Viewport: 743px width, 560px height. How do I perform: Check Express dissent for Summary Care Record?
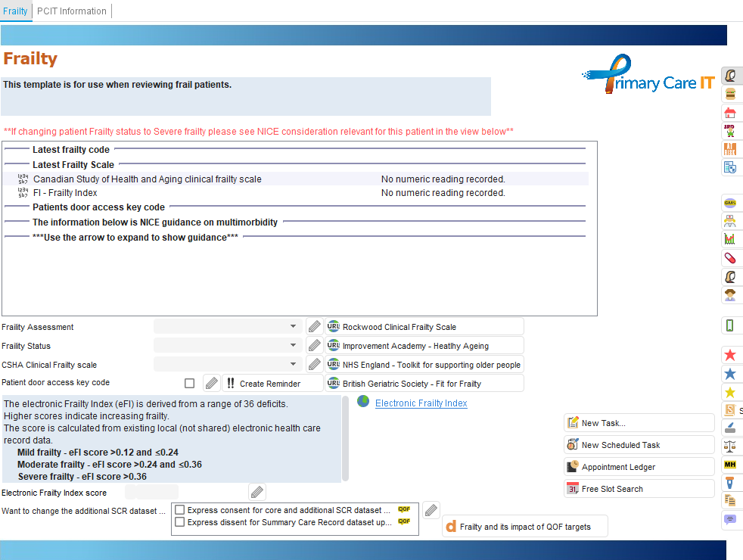point(180,521)
